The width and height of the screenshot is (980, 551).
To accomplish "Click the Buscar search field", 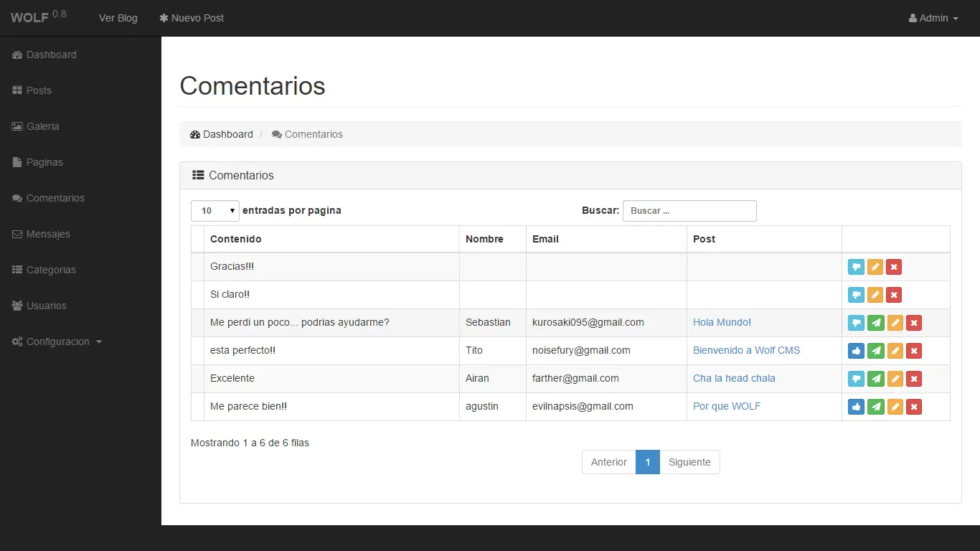I will click(689, 211).
